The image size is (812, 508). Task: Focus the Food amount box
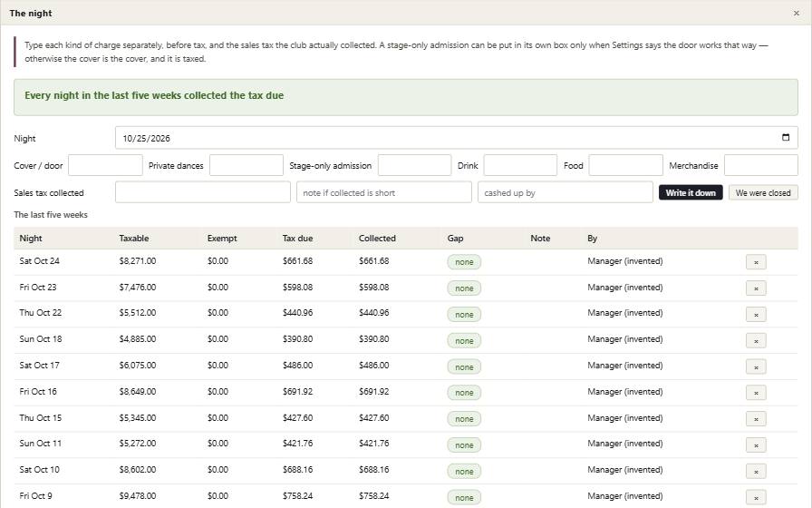(625, 165)
